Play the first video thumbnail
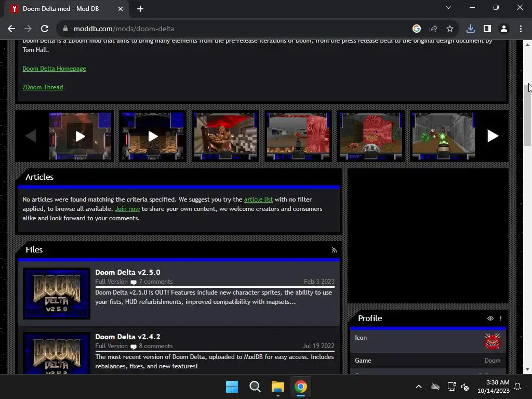 (x=80, y=136)
